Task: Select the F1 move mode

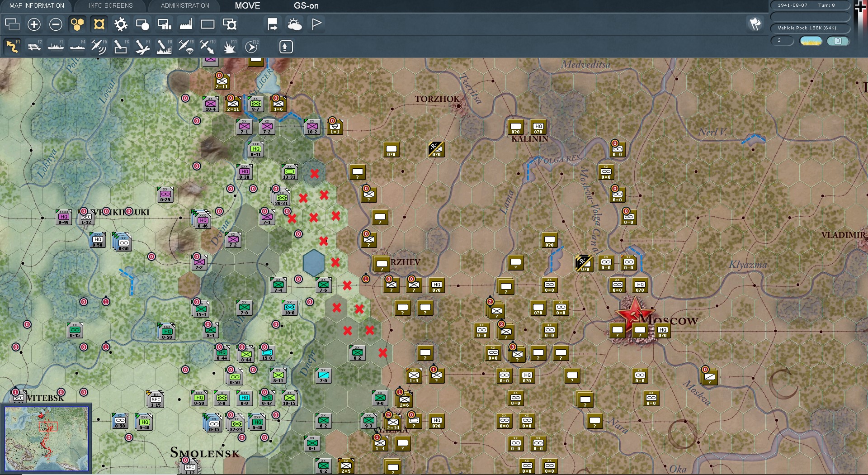Action: (x=12, y=47)
